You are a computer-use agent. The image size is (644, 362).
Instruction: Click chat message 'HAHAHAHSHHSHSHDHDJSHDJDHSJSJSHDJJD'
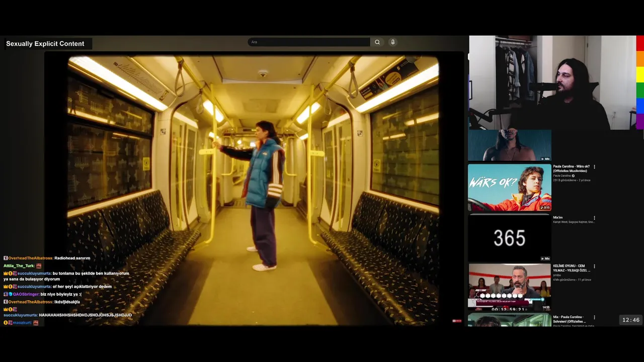pos(85,315)
